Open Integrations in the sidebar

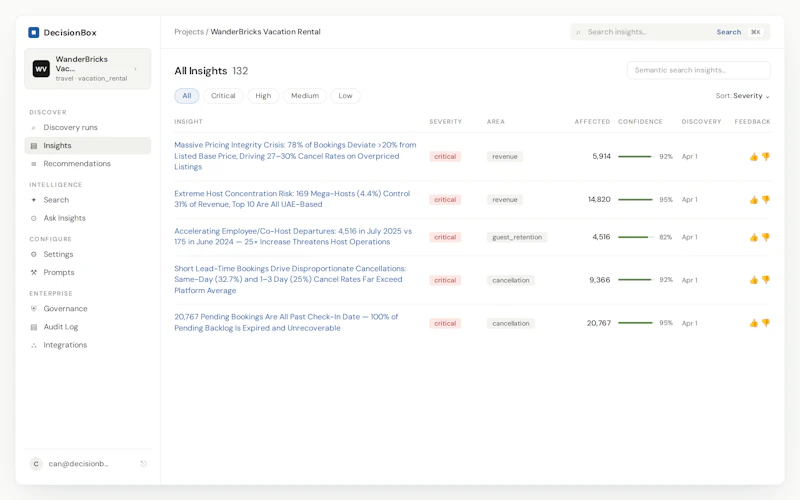(88, 345)
